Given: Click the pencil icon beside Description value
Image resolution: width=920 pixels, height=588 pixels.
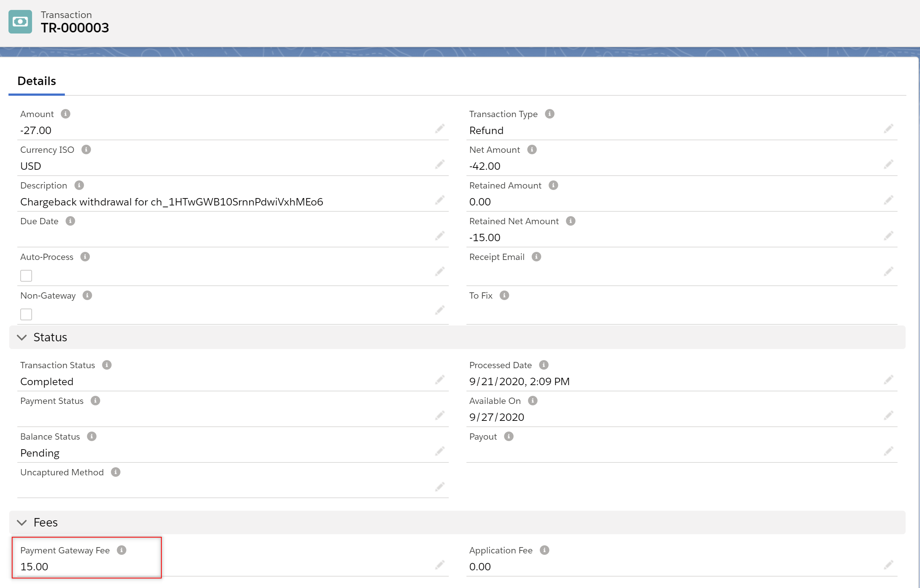Looking at the screenshot, I should (x=440, y=200).
